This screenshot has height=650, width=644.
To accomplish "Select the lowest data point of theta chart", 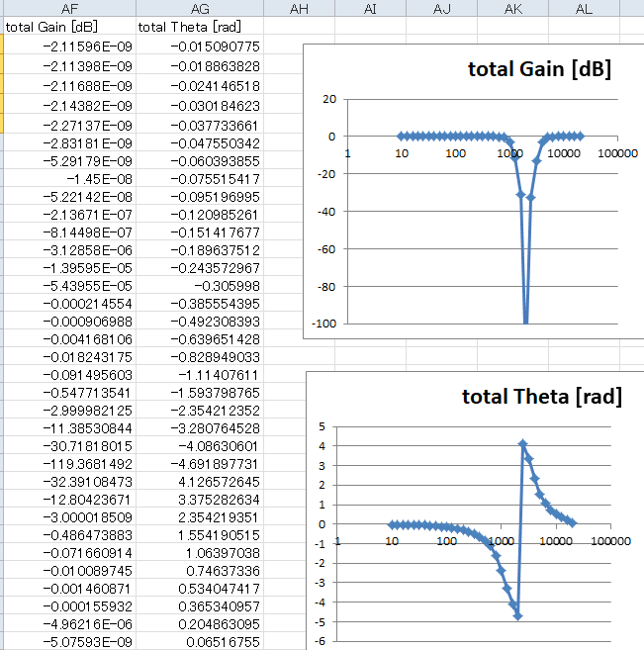I will (x=517, y=616).
